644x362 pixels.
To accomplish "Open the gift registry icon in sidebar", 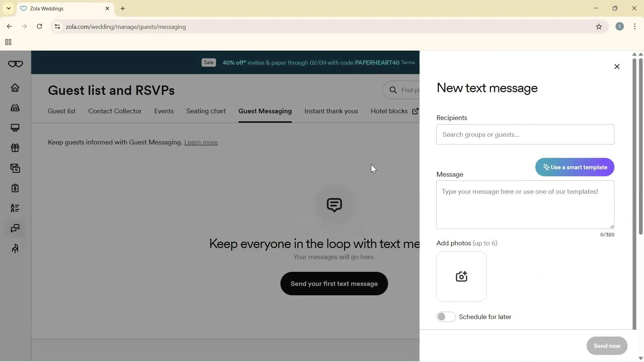I will tap(15, 148).
